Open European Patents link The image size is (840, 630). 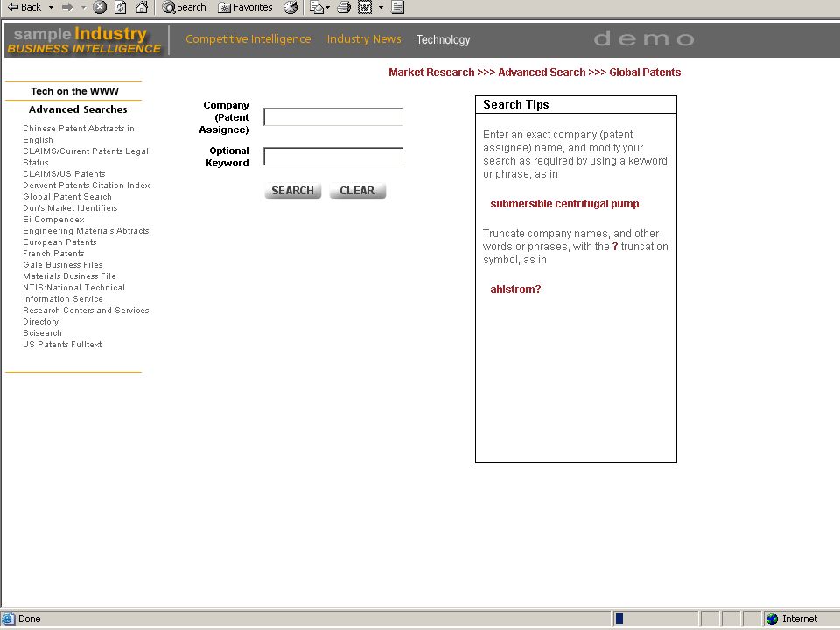coord(59,242)
